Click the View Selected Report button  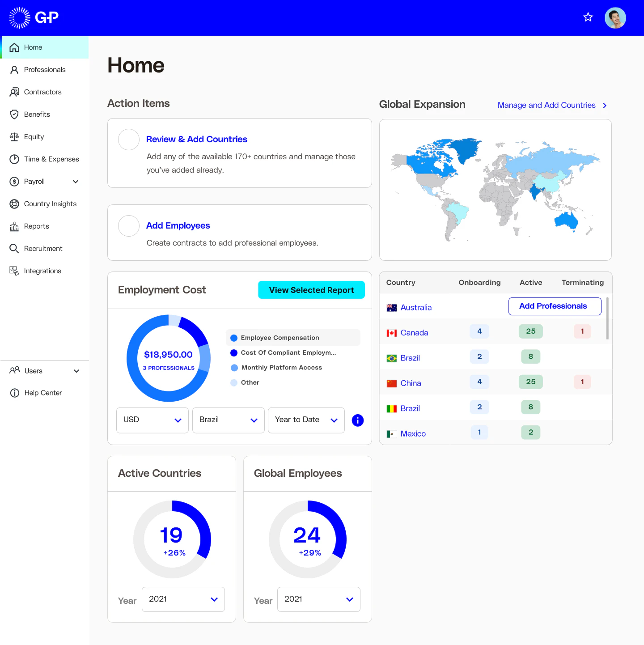click(311, 290)
